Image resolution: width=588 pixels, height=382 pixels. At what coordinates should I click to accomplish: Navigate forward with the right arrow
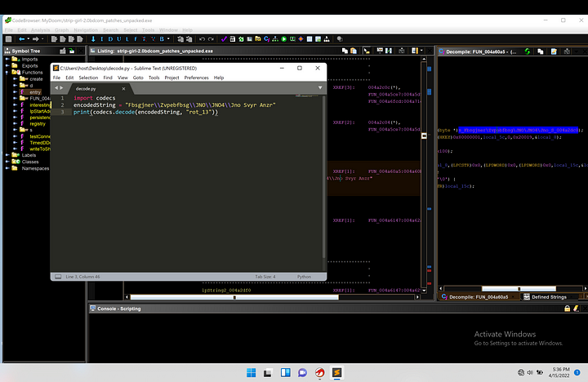tap(36, 39)
